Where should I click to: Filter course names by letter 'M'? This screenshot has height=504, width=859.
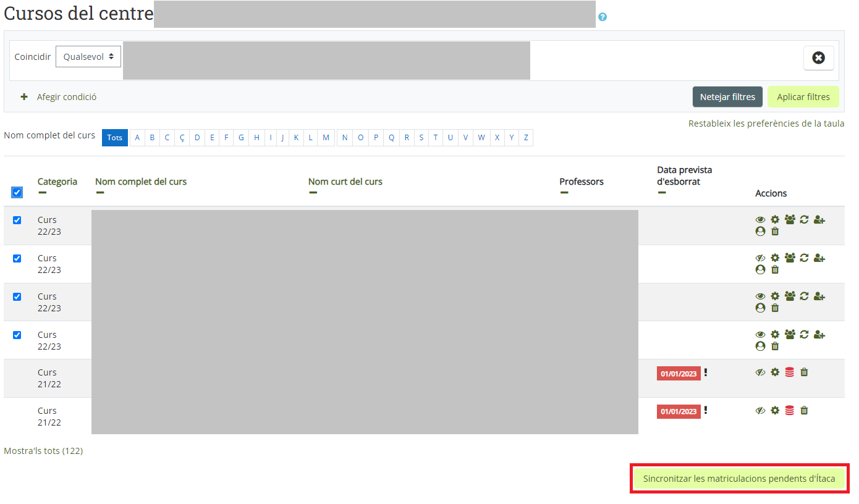click(326, 138)
